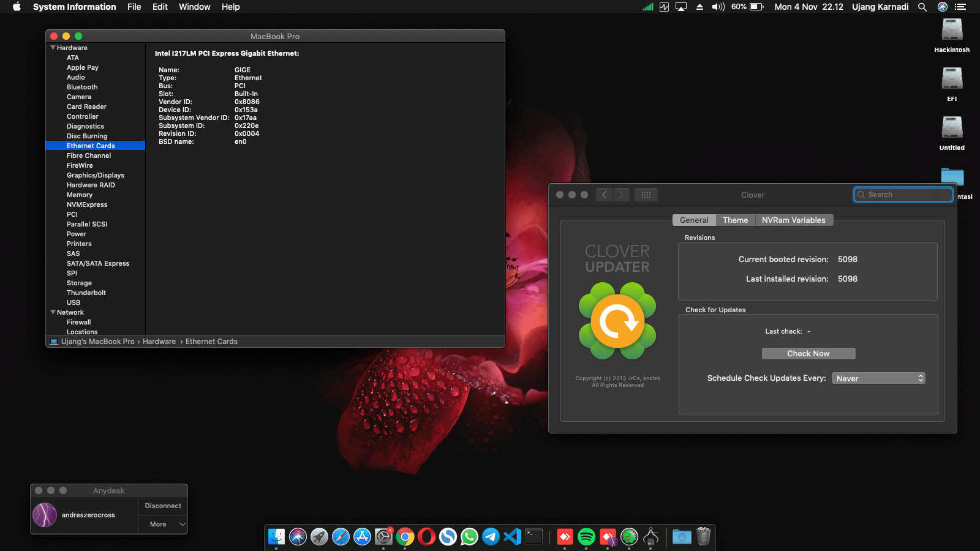Click Hardware in the bottom path bar
This screenshot has width=980, height=551.
[159, 342]
